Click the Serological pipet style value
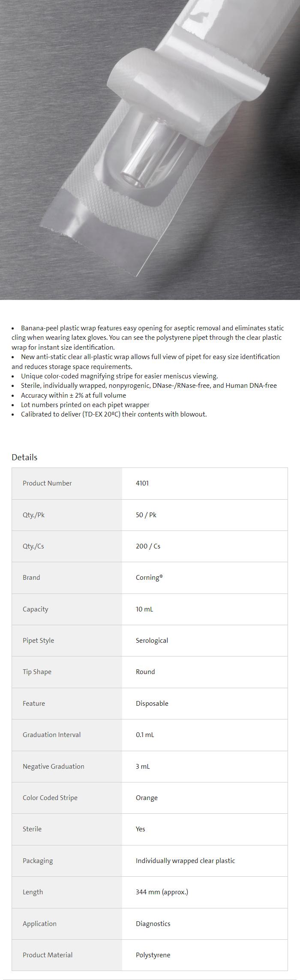This screenshot has height=980, width=300. [x=152, y=641]
